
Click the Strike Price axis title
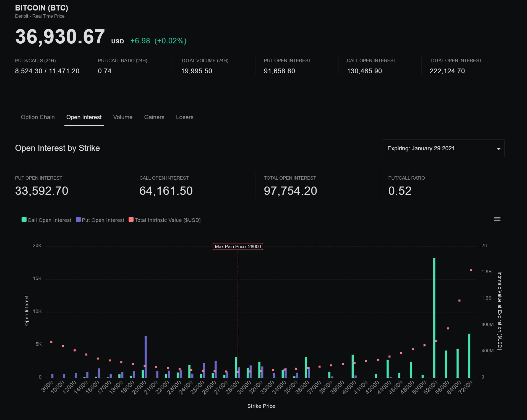tap(261, 406)
